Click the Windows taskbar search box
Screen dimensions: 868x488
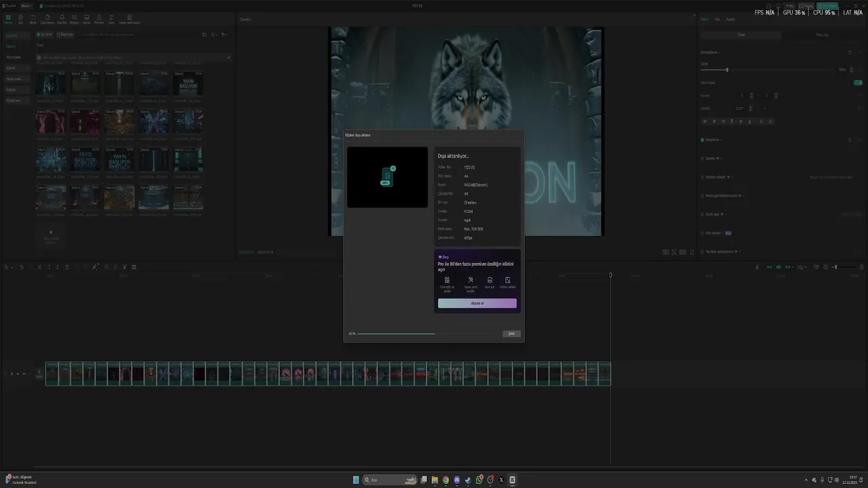click(390, 480)
